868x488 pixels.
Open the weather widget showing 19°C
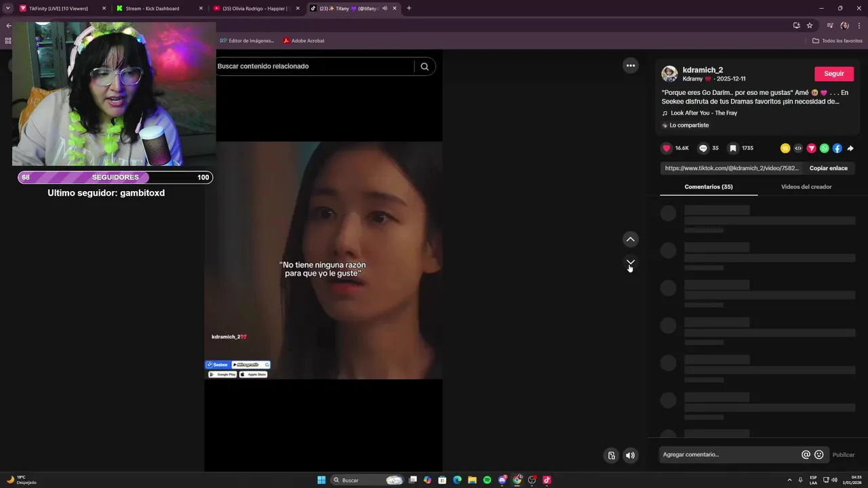(21, 480)
